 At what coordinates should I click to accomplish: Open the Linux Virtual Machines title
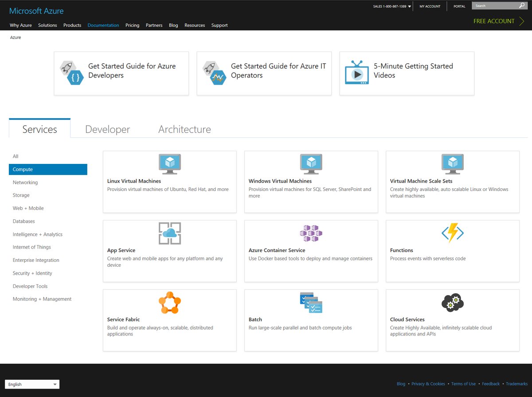click(134, 181)
